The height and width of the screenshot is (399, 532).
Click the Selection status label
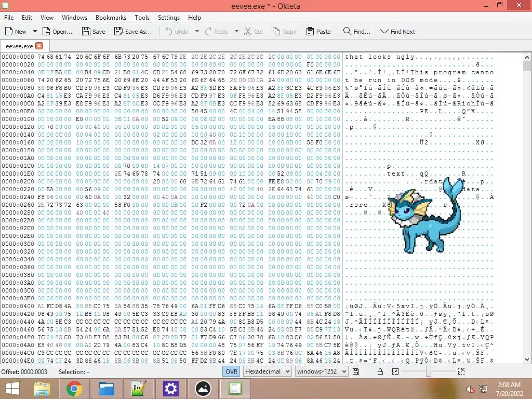point(74,372)
